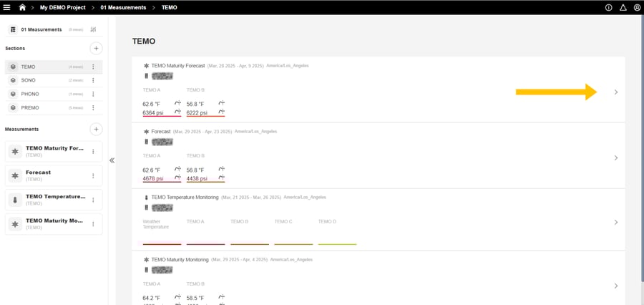Open options menu for Forecast measurement
Viewport: 644px width, 305px height.
[x=93, y=175]
